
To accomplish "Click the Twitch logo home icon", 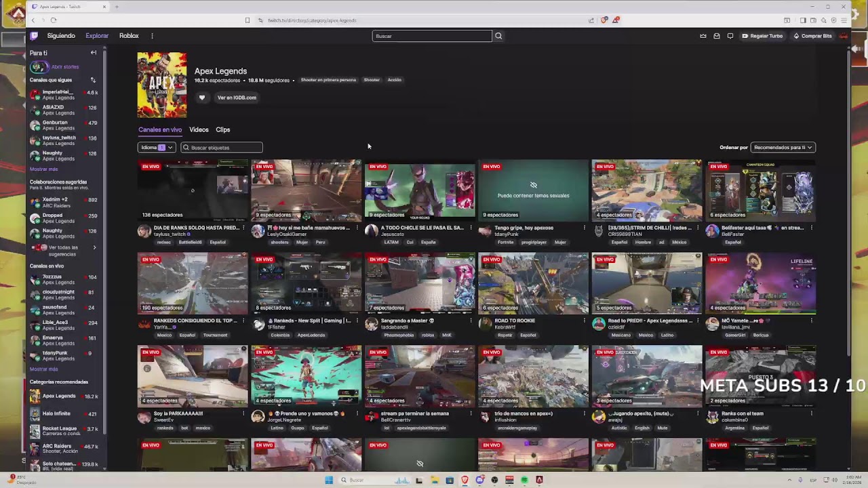I will click(x=34, y=36).
